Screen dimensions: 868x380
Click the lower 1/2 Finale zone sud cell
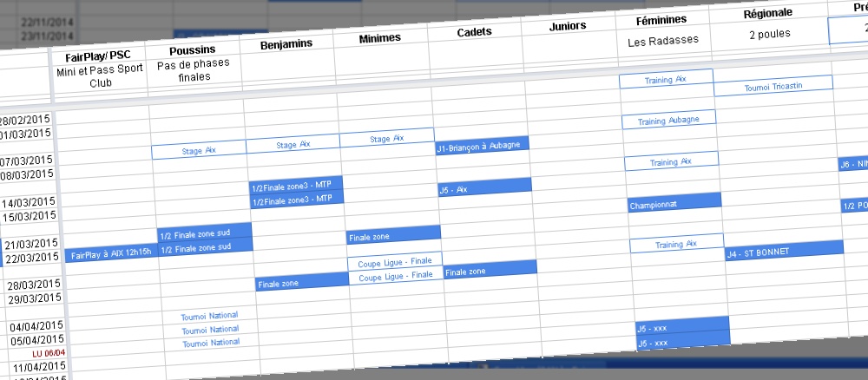point(206,247)
